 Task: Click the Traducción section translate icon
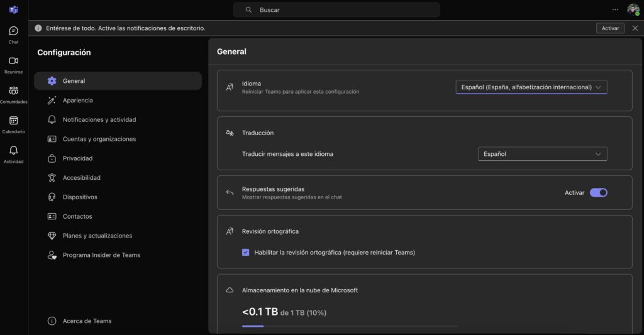pos(230,133)
